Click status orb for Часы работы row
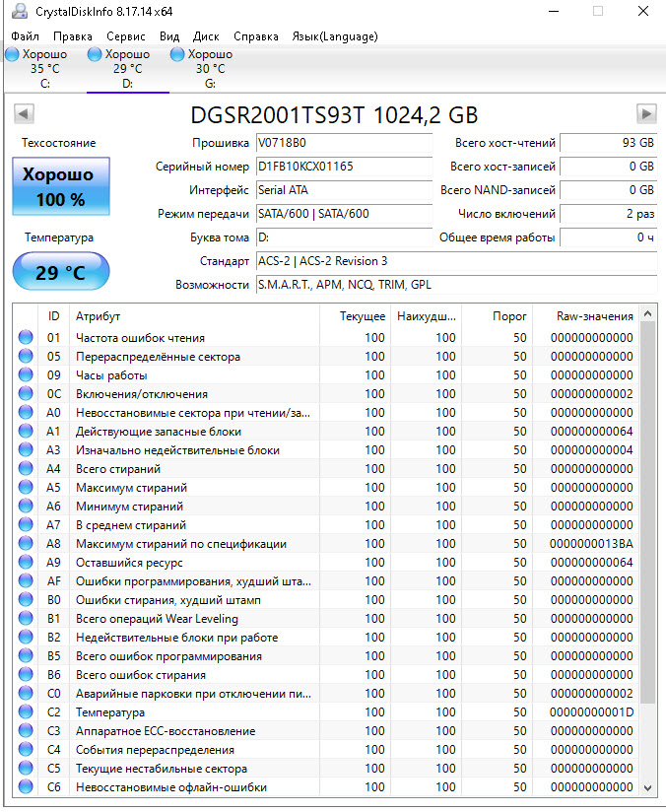Image resolution: width=666 pixels, height=812 pixels. 26,374
